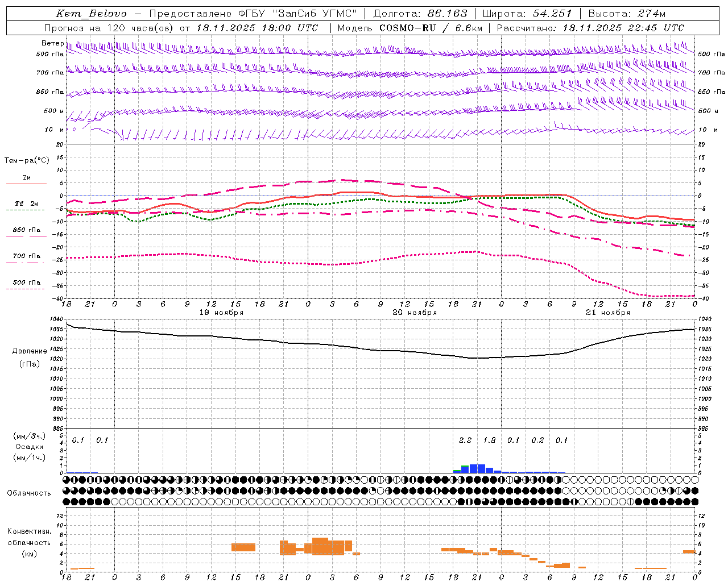The image size is (728, 582).
Task: Click the 1.8 precipitation total
Action: click(x=489, y=440)
